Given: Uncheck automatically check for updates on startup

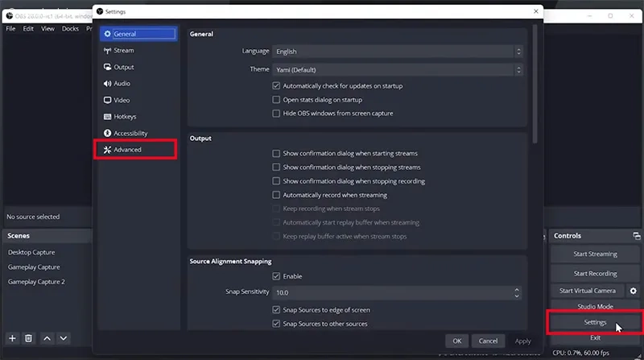Looking at the screenshot, I should tap(276, 86).
